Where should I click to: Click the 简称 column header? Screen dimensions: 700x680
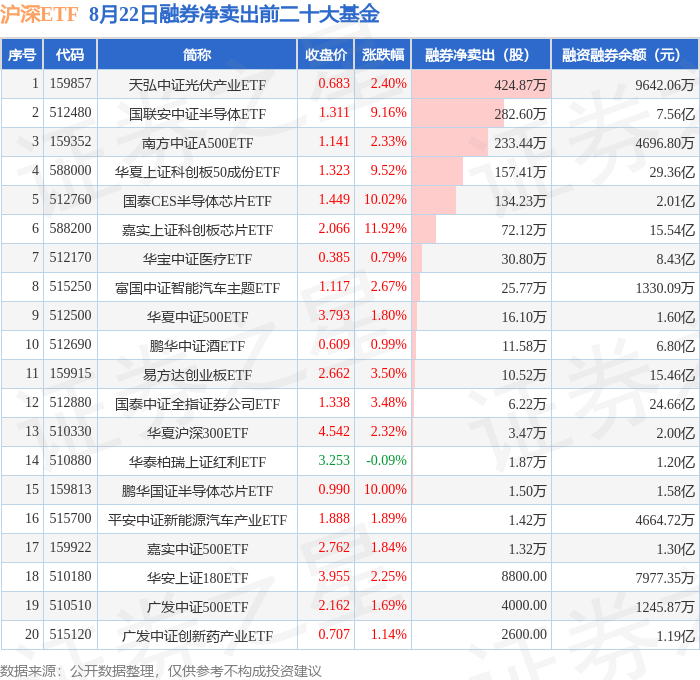(197, 55)
